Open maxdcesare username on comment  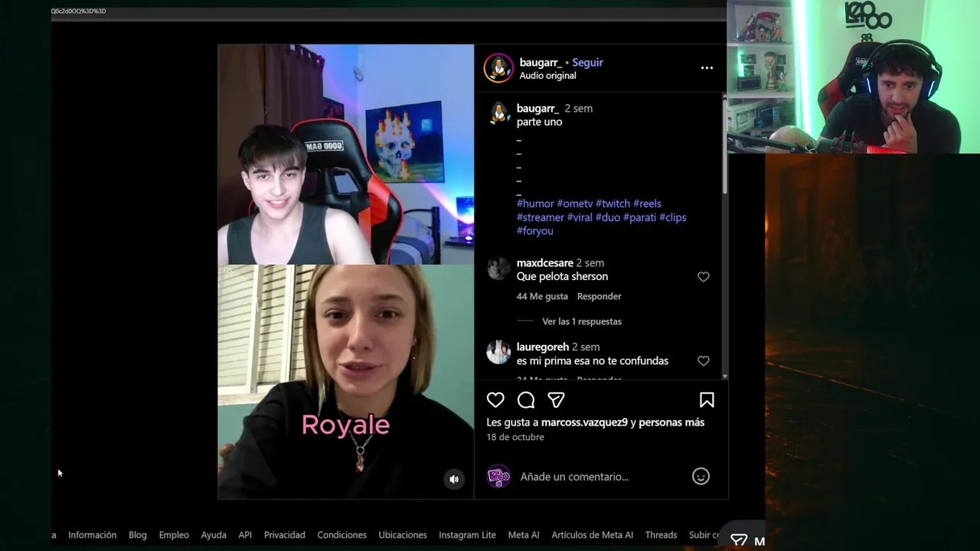point(545,263)
